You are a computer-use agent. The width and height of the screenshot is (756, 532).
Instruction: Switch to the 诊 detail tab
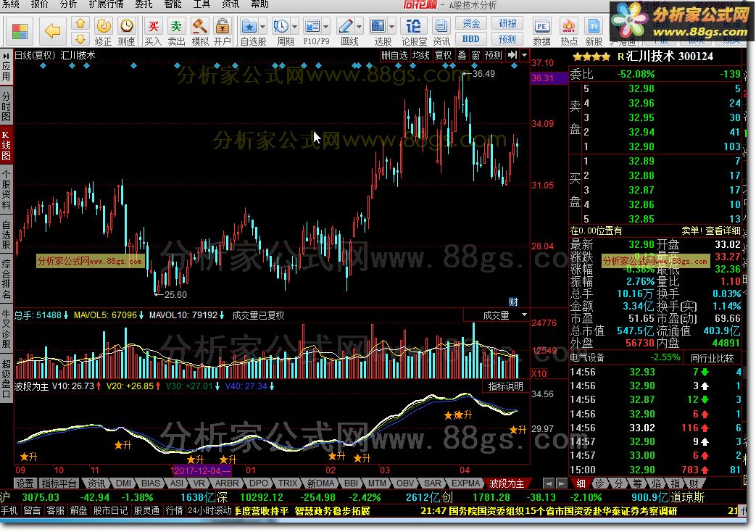[599, 483]
